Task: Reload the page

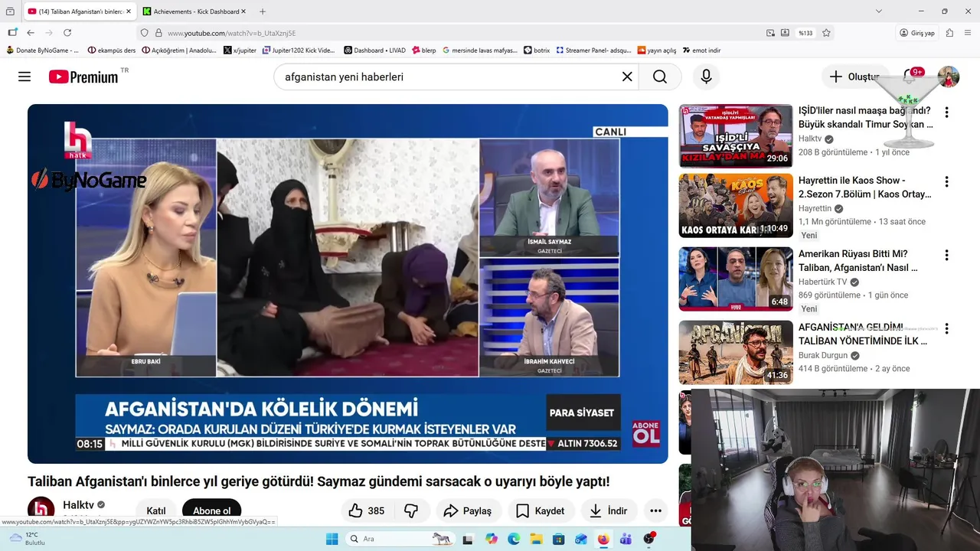Action: [x=67, y=33]
